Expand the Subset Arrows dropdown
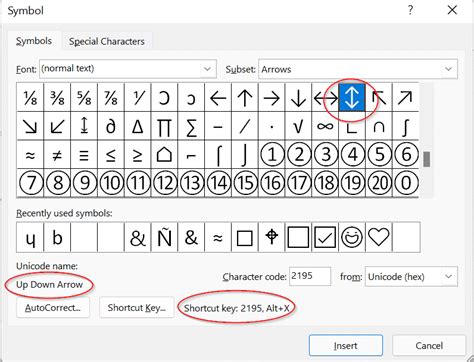Screen dimensions: 474x362 click(448, 69)
